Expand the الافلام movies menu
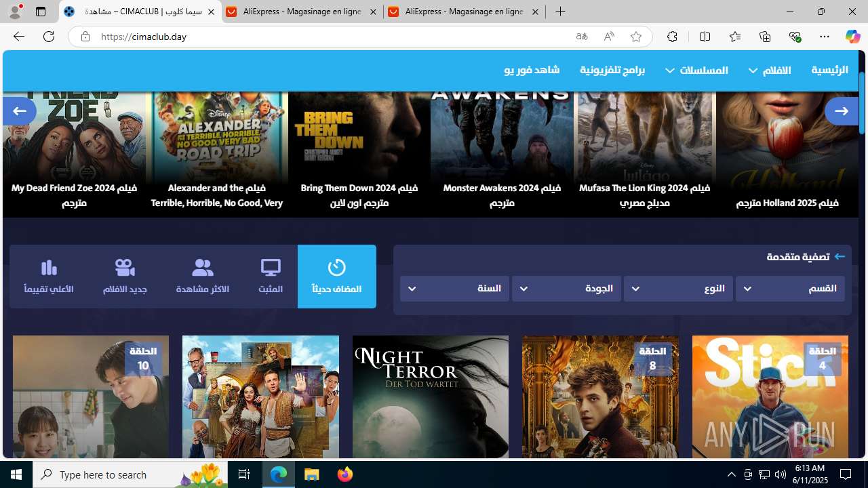 tap(770, 70)
